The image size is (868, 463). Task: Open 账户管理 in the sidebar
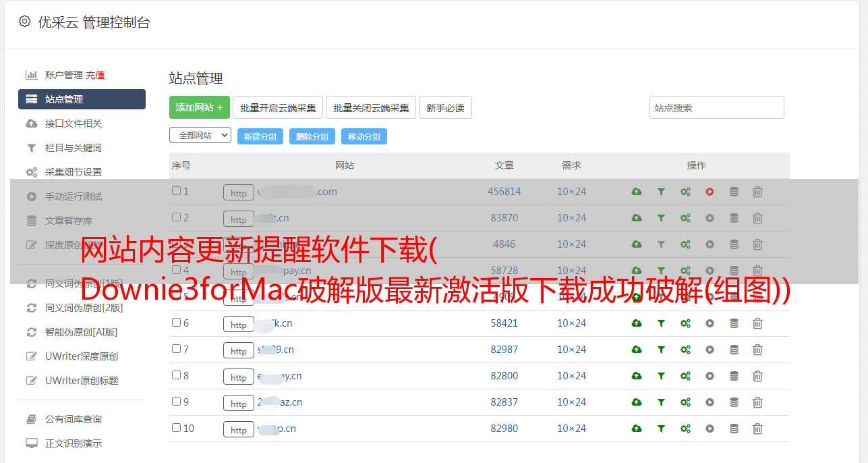pyautogui.click(x=63, y=75)
